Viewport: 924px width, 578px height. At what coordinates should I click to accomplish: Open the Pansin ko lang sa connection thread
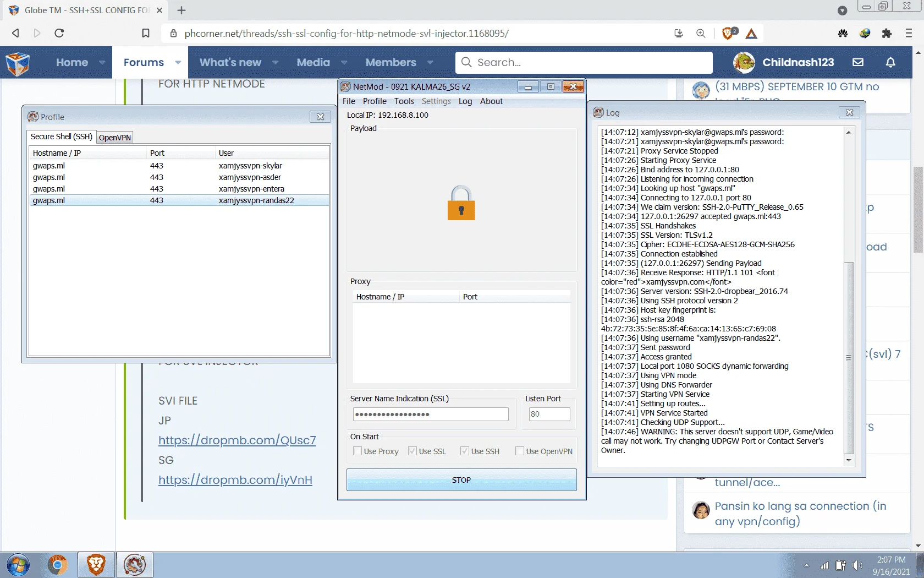click(801, 514)
